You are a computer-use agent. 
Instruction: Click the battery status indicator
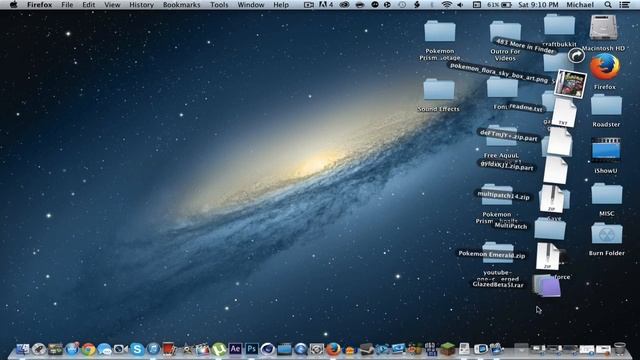pyautogui.click(x=499, y=5)
